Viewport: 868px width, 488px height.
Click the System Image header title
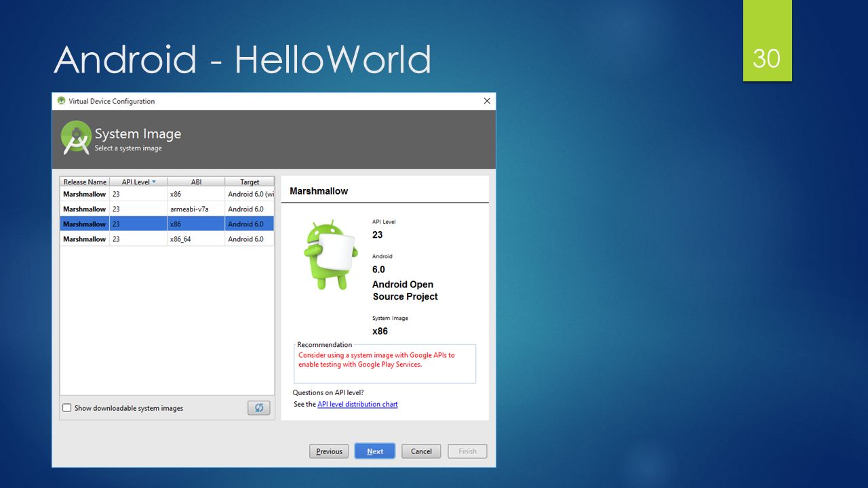138,134
